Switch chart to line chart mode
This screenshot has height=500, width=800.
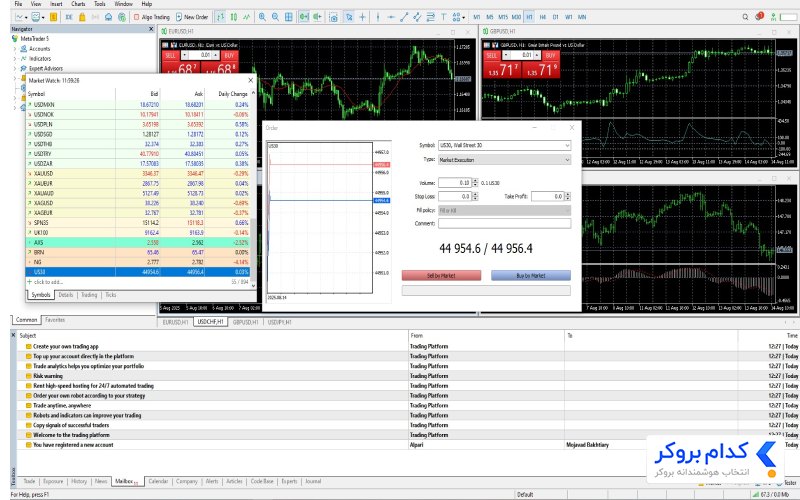tap(247, 17)
